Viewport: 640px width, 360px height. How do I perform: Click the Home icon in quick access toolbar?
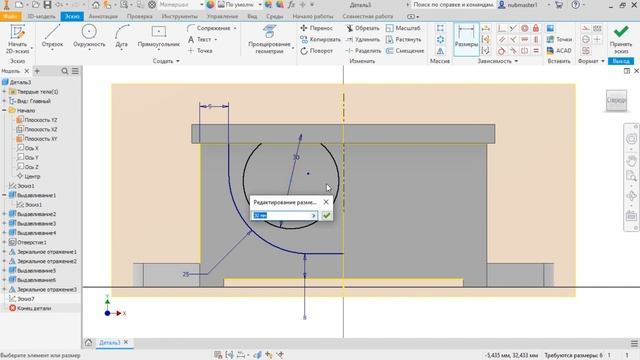coord(96,5)
